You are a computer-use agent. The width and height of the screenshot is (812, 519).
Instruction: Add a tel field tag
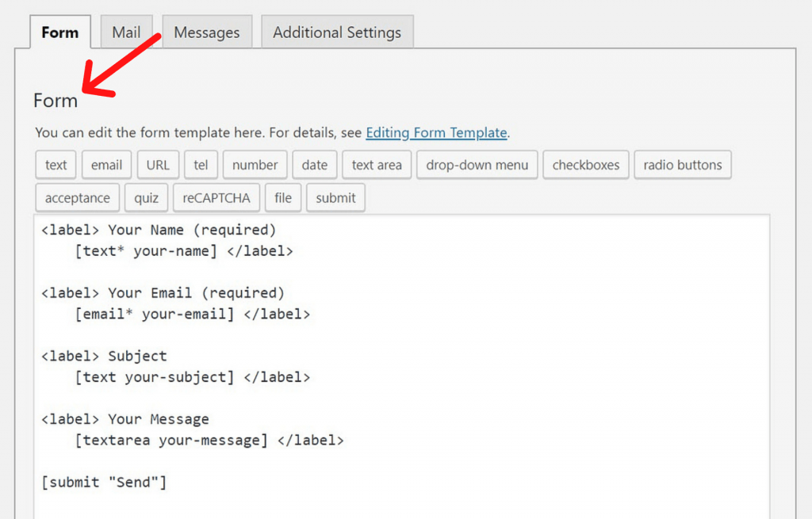tap(201, 165)
